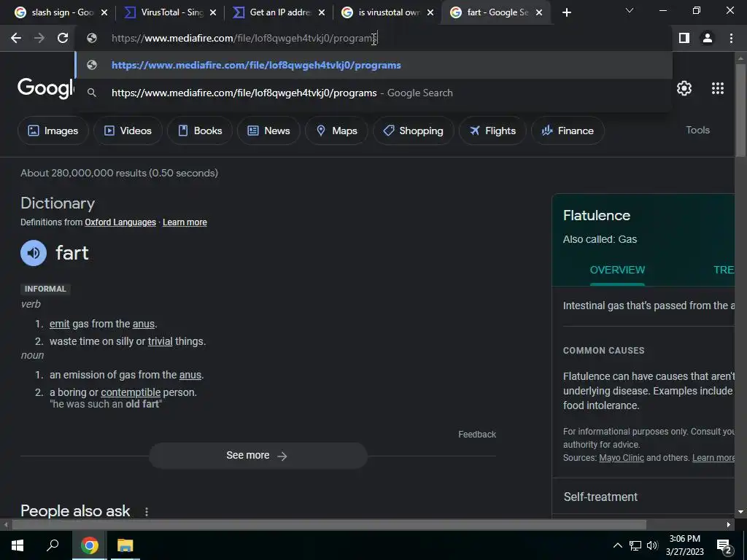The height and width of the screenshot is (560, 747).
Task: Open Learn more next to Oxford Languages
Action: pyautogui.click(x=185, y=222)
